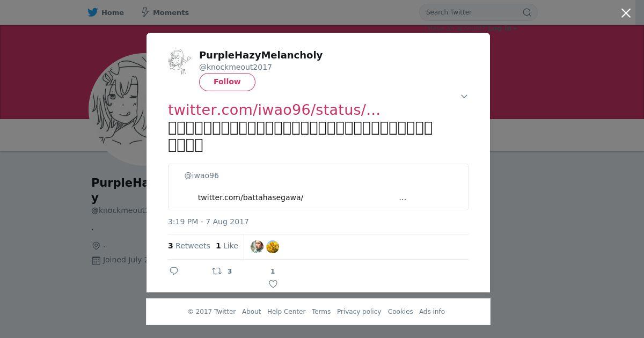Image resolution: width=644 pixels, height=338 pixels.
Task: View the 3 Retweets list
Action: coord(189,246)
